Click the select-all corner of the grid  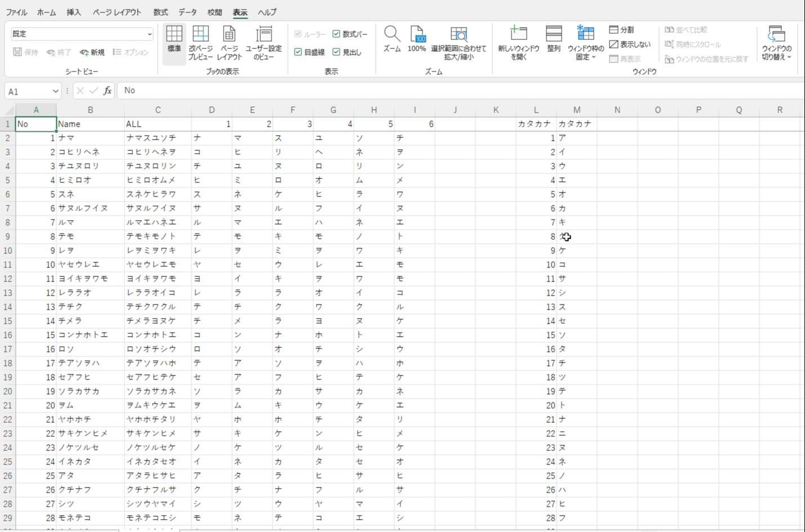pyautogui.click(x=8, y=110)
